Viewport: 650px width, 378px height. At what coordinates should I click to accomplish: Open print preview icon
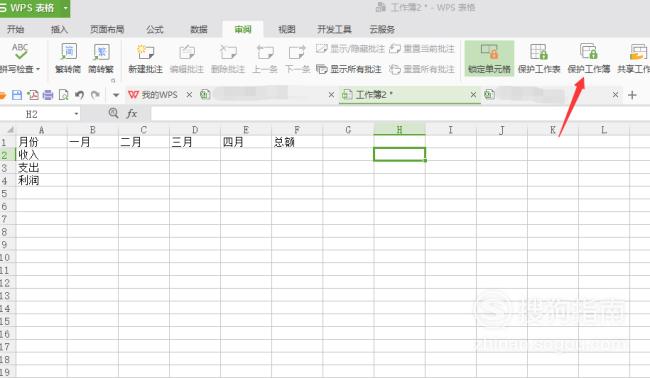[63, 95]
